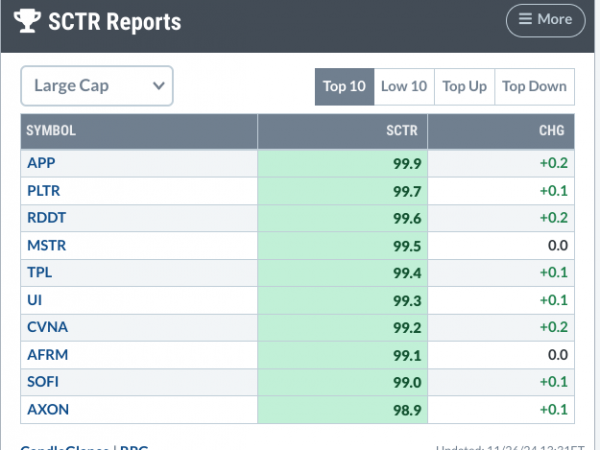Viewport: 600px width, 450px height.
Task: Open the PLTR symbol link
Action: (44, 191)
